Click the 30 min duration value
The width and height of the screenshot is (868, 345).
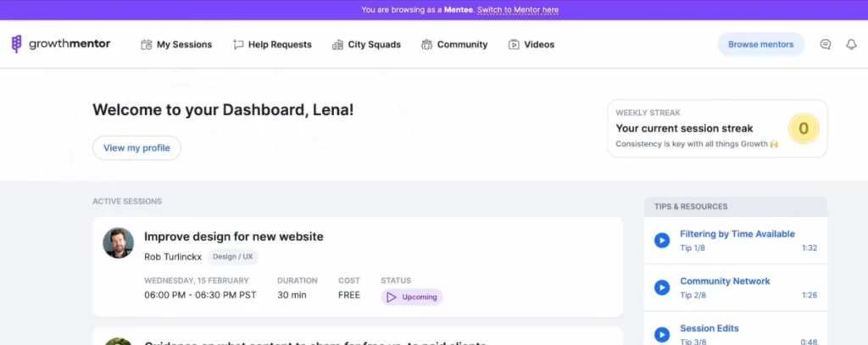point(292,295)
